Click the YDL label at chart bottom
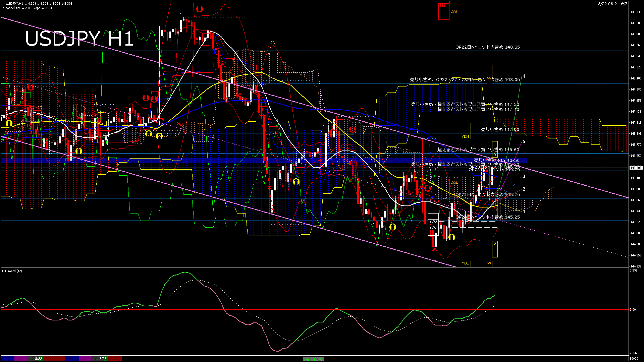The width and height of the screenshot is (644, 362). point(465,263)
